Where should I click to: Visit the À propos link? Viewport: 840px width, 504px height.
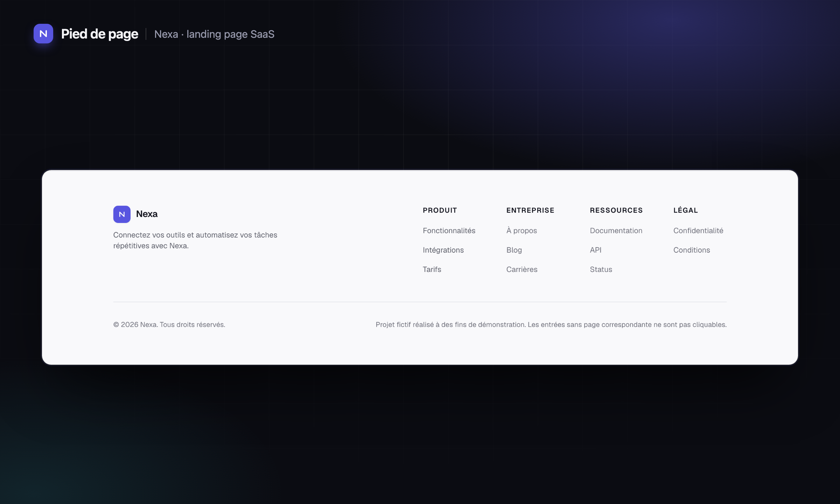(521, 231)
